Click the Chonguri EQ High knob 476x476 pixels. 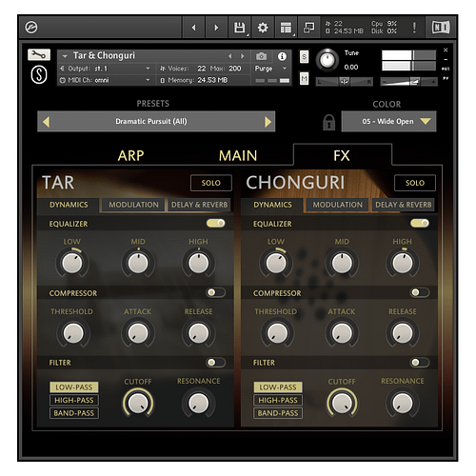403,263
